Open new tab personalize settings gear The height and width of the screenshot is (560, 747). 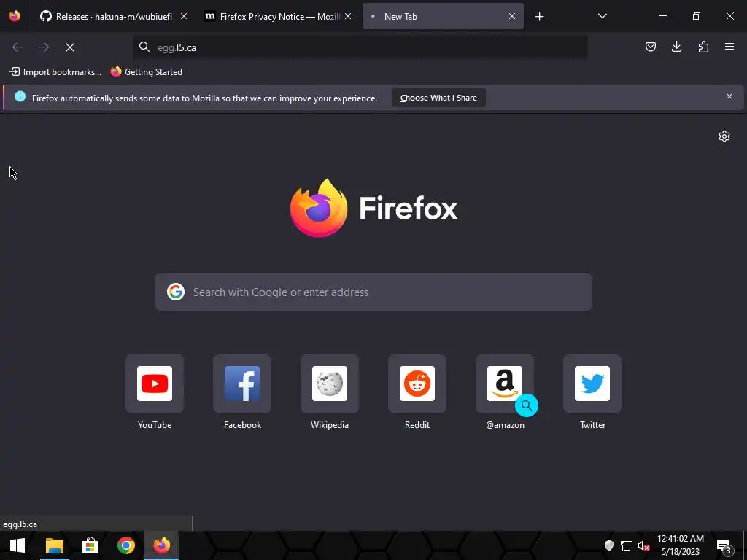point(724,136)
